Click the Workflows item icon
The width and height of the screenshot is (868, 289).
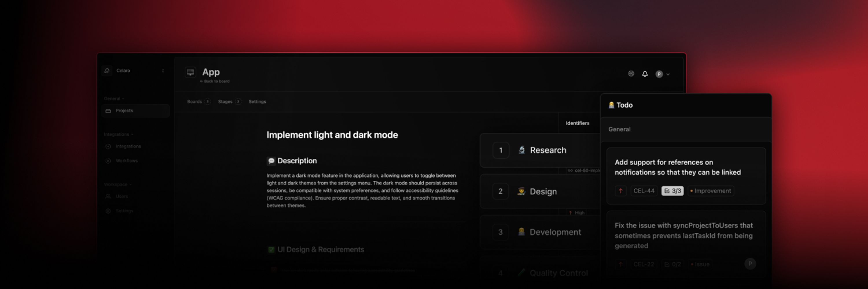[108, 161]
